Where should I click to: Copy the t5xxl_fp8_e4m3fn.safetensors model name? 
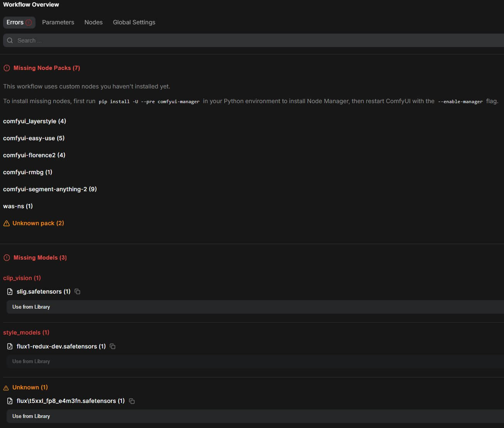(x=132, y=401)
